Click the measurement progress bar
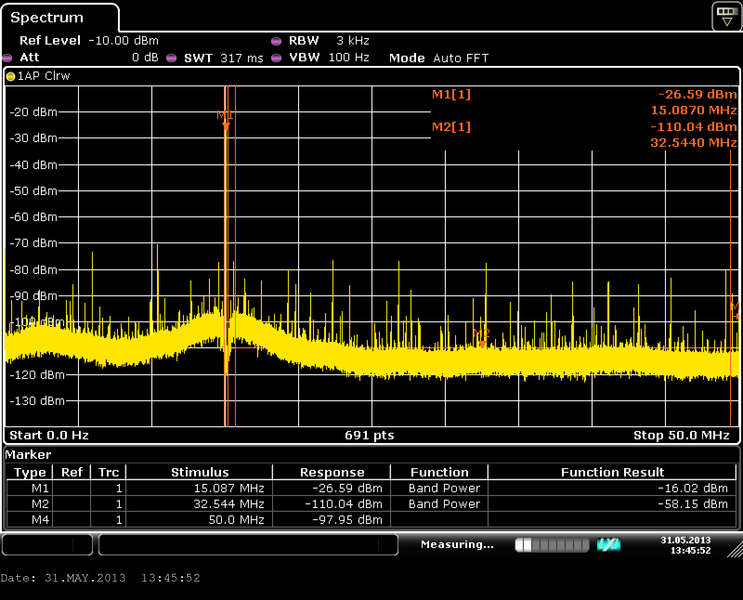This screenshot has height=600, width=743. (551, 545)
